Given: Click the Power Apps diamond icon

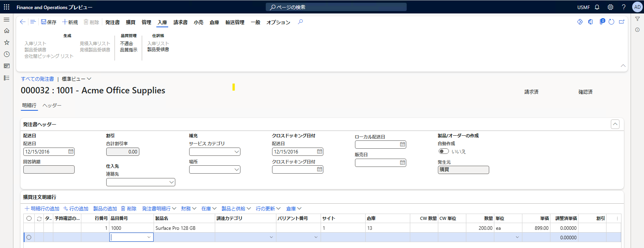Looking at the screenshot, I should click(x=580, y=22).
